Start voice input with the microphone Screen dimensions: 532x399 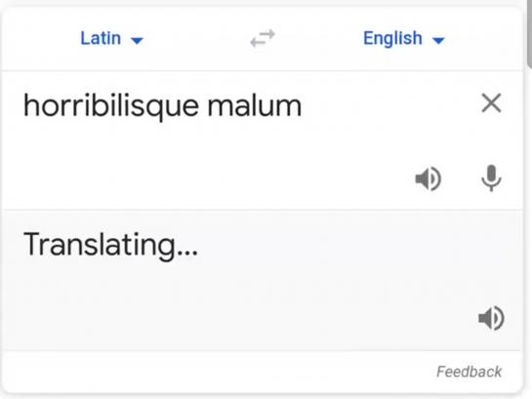[x=491, y=178]
